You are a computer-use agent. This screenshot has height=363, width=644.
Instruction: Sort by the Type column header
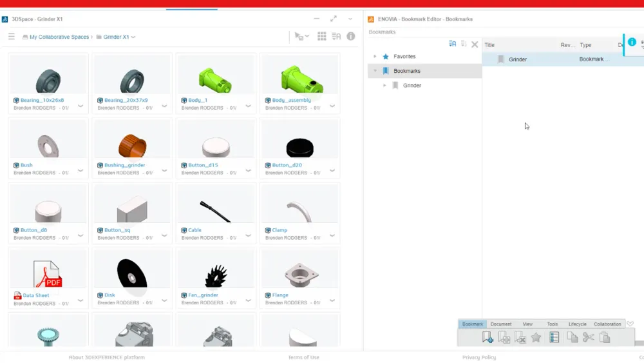tap(585, 45)
